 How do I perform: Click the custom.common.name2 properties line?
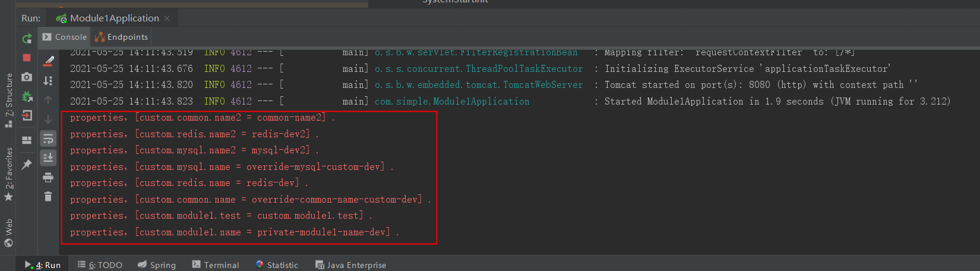203,118
